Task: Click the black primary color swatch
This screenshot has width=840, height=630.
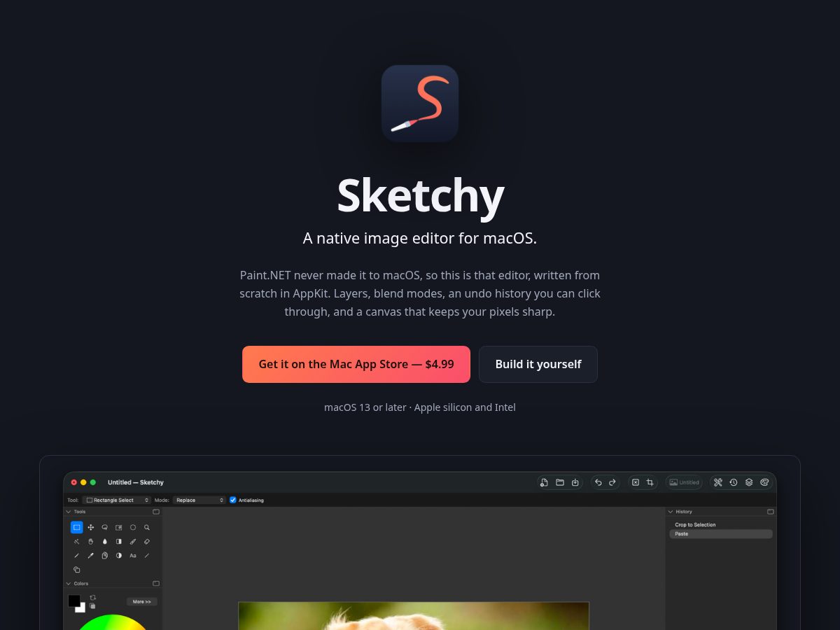Action: (x=73, y=600)
